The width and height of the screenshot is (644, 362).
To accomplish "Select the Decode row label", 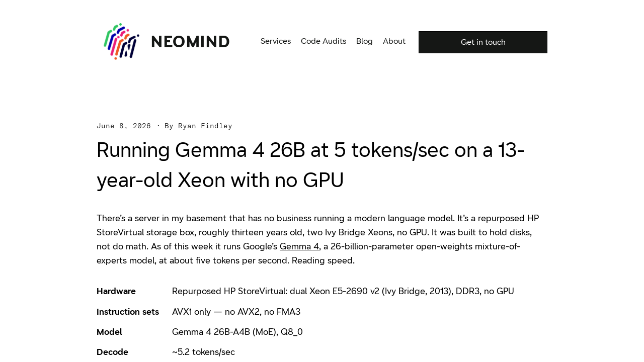I will tap(112, 352).
